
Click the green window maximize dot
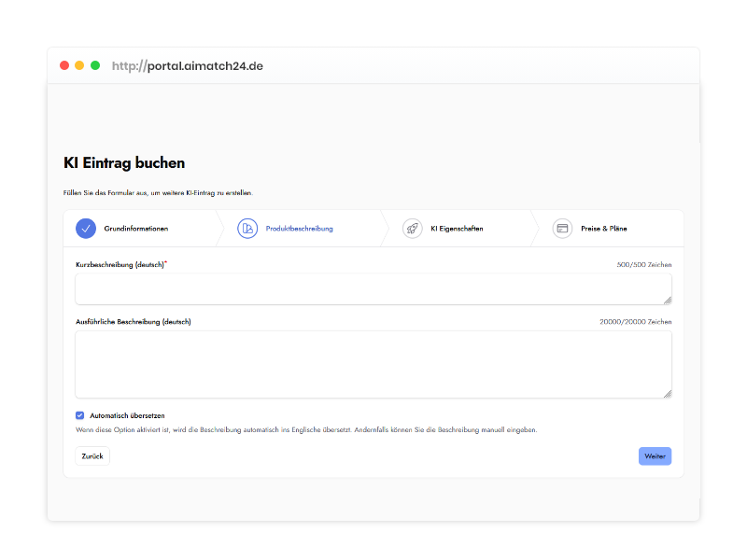(x=95, y=65)
